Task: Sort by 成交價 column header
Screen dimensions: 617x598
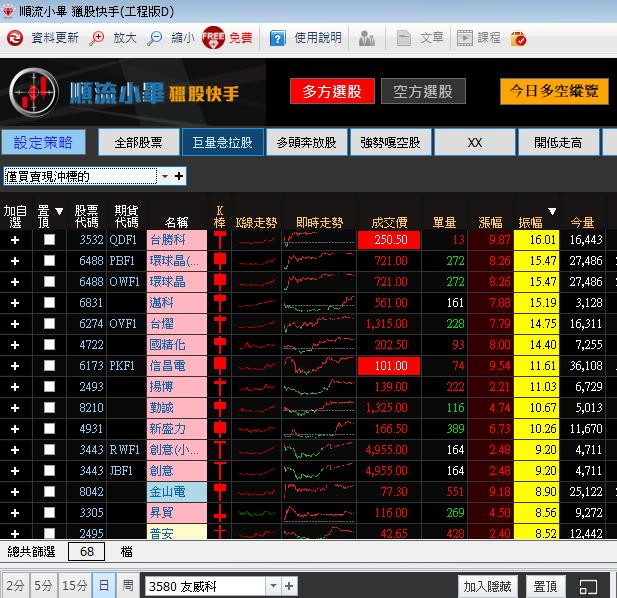Action: click(389, 222)
